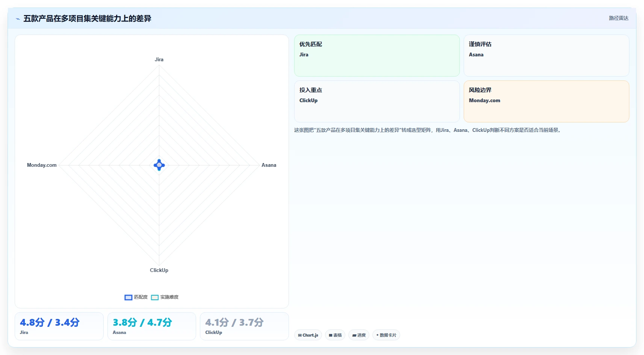The width and height of the screenshot is (644, 355).
Task: Click the Jira axis label on the radar
Action: (x=159, y=59)
